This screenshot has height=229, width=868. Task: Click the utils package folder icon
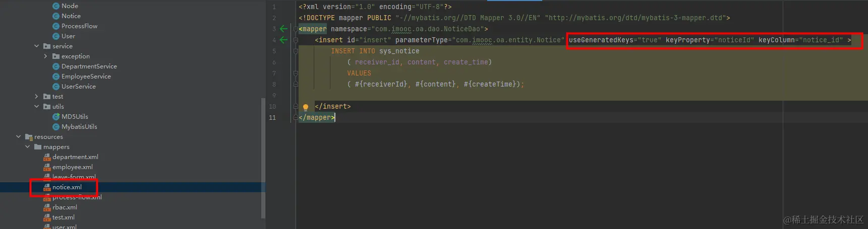[x=47, y=107]
